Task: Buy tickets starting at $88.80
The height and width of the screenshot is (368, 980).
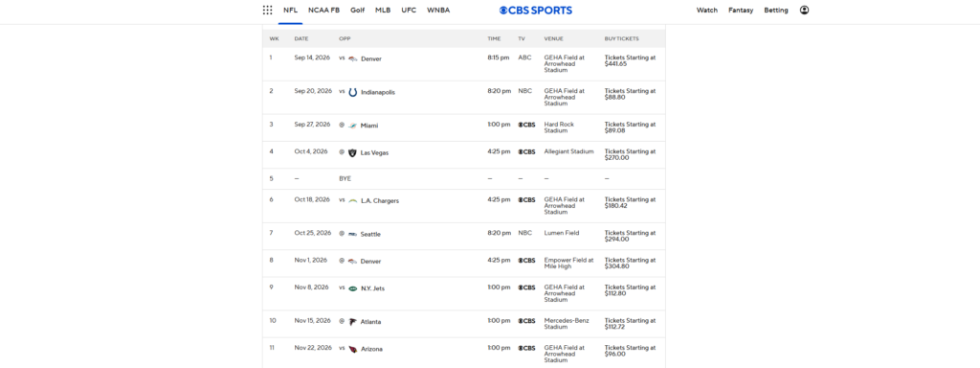Action: pos(630,94)
